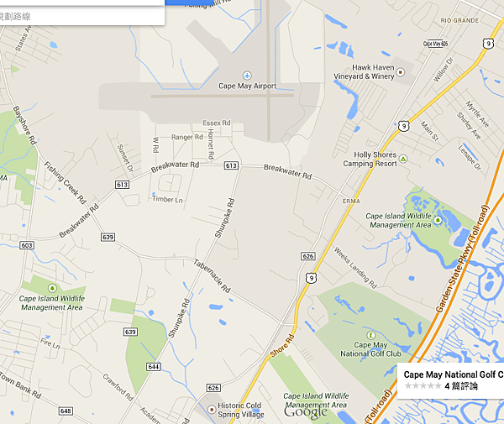This screenshot has height=424, width=504.
Task: Click the star rating in the info card
Action: click(423, 385)
